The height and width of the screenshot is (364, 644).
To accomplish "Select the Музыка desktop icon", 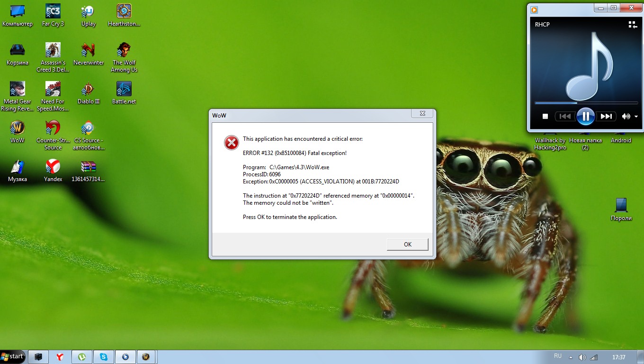I will (18, 171).
